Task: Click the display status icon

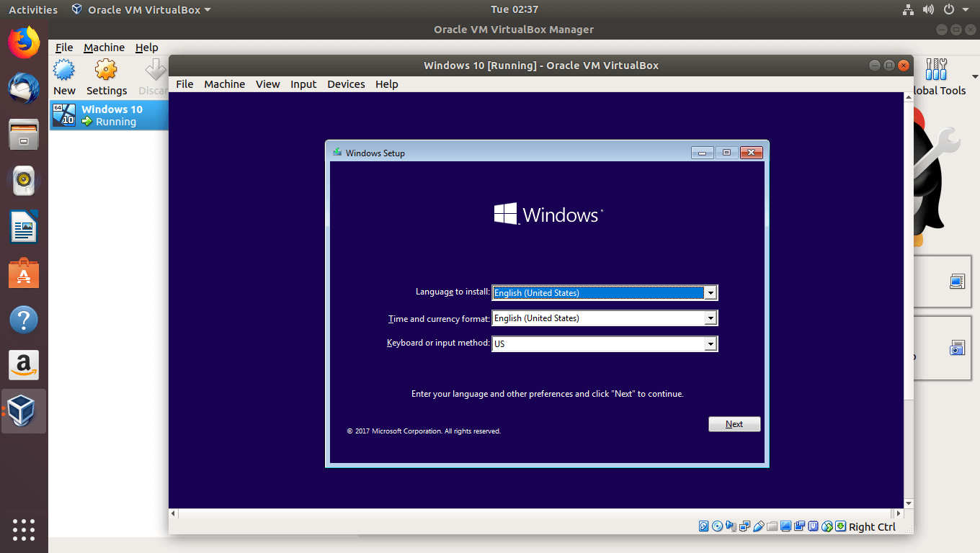Action: pyautogui.click(x=785, y=526)
